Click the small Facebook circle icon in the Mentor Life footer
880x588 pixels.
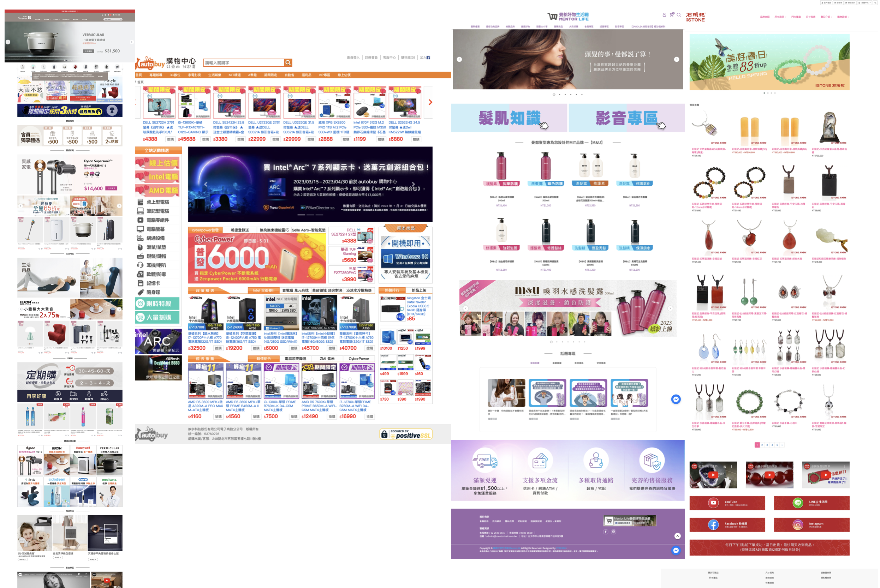pos(607,533)
